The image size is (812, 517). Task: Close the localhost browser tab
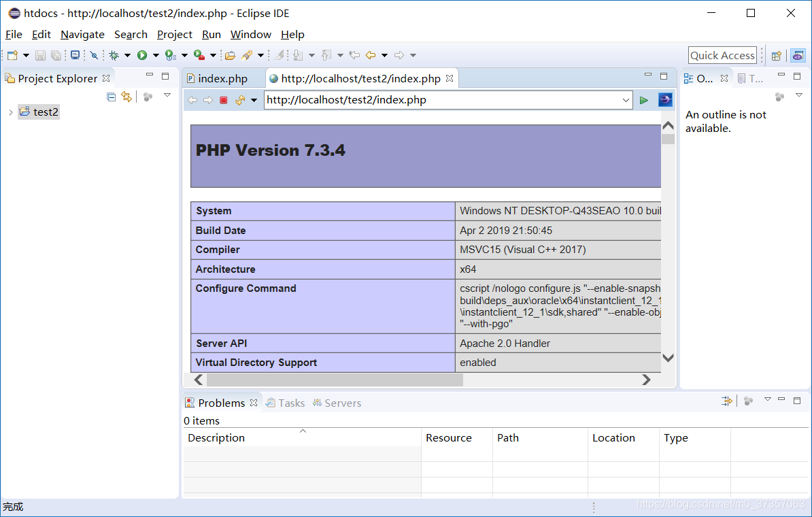coord(450,78)
